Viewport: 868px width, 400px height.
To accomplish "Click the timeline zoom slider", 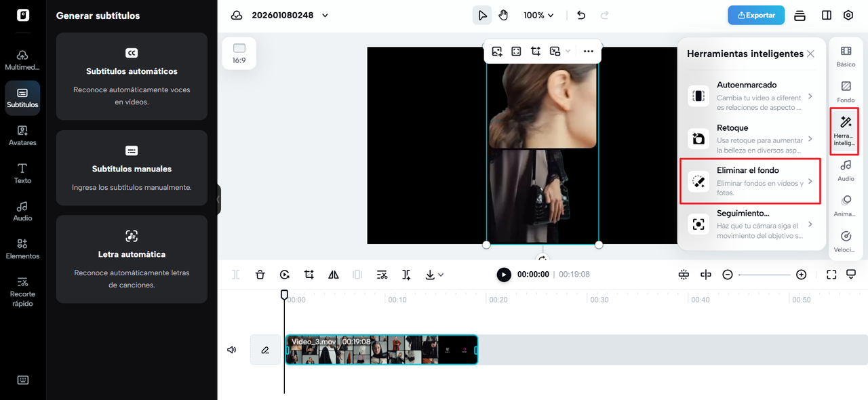I will [x=764, y=275].
